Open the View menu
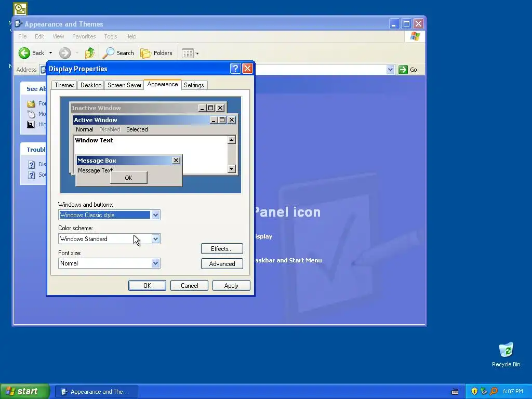This screenshot has height=399, width=532. point(58,36)
